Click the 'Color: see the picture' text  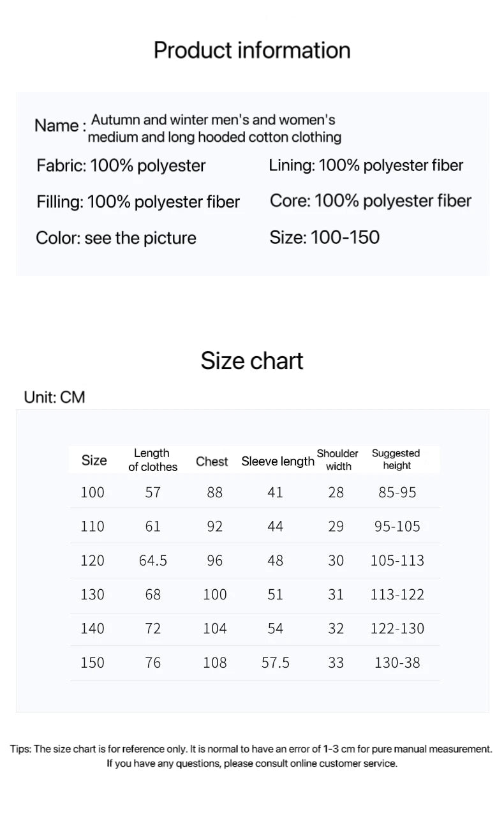[x=116, y=238]
